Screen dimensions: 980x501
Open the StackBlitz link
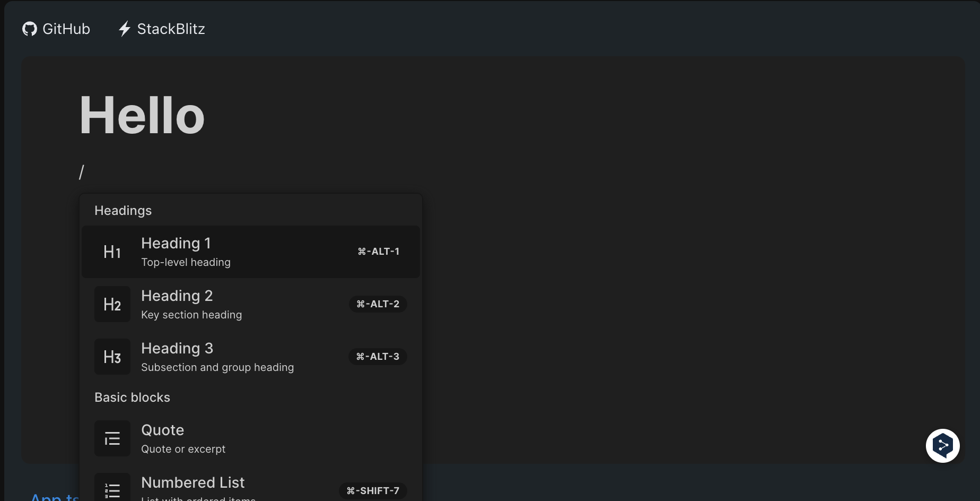[x=162, y=29]
